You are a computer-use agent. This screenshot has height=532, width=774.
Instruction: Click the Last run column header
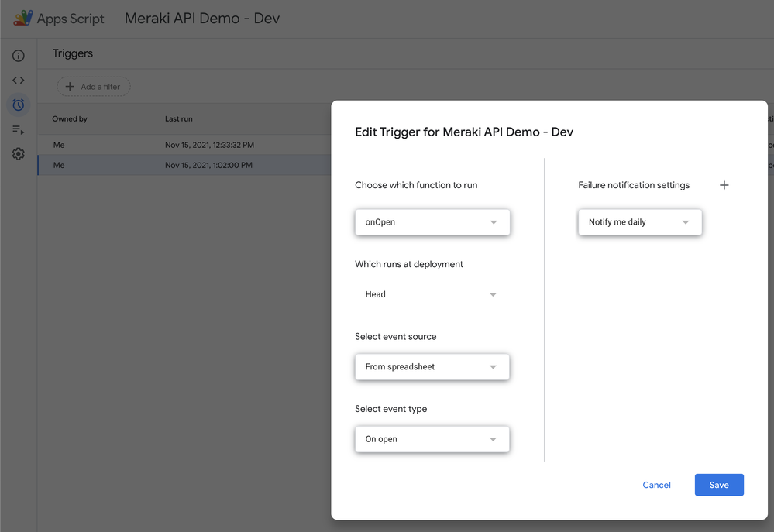click(x=179, y=119)
